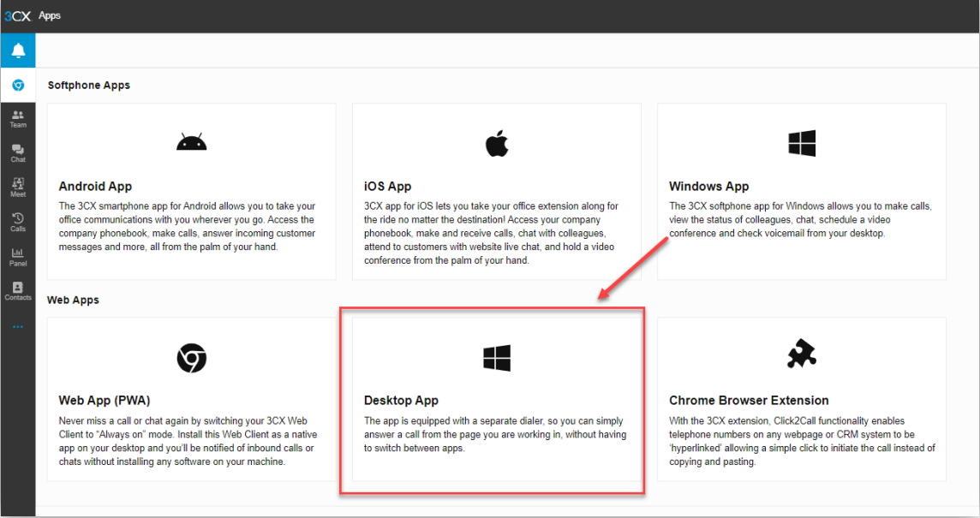Select the Apps icon in sidebar
980x518 pixels.
(x=18, y=85)
